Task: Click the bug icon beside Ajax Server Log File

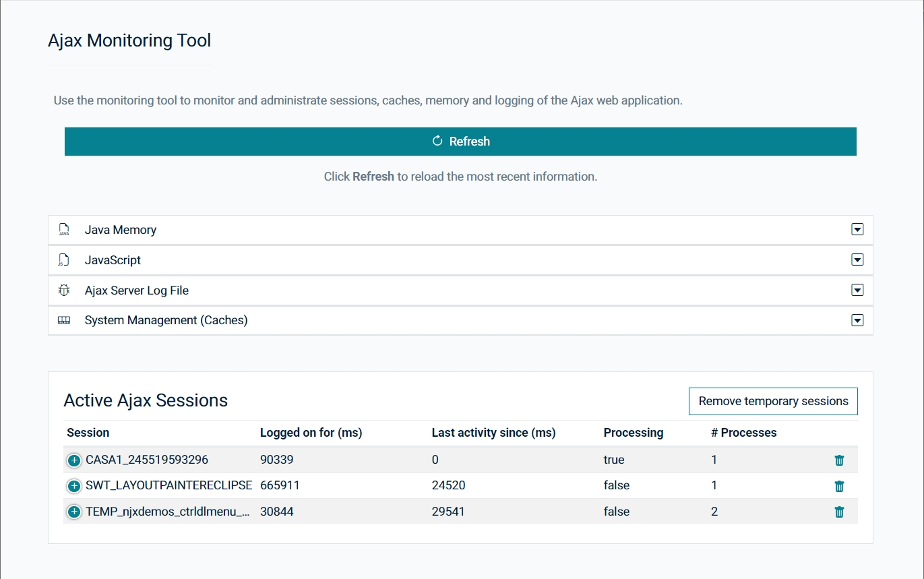Action: coord(63,290)
